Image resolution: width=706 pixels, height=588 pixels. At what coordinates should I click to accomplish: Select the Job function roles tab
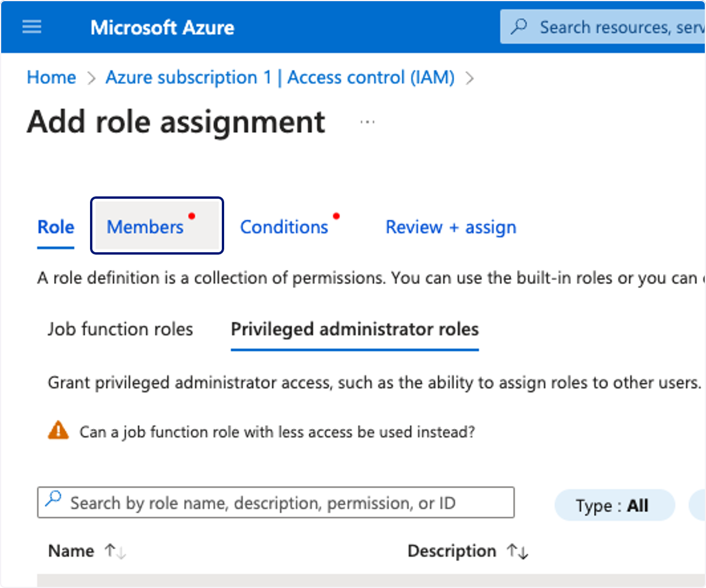tap(121, 329)
